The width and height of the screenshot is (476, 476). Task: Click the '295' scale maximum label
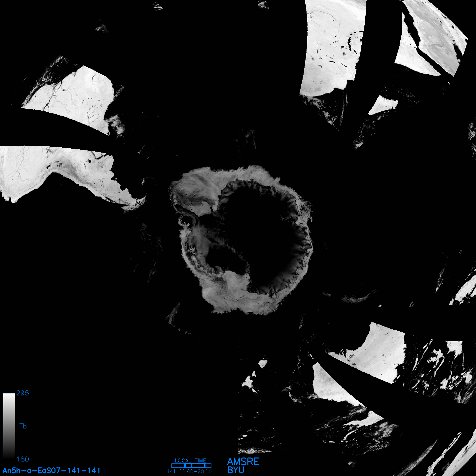pos(23,393)
